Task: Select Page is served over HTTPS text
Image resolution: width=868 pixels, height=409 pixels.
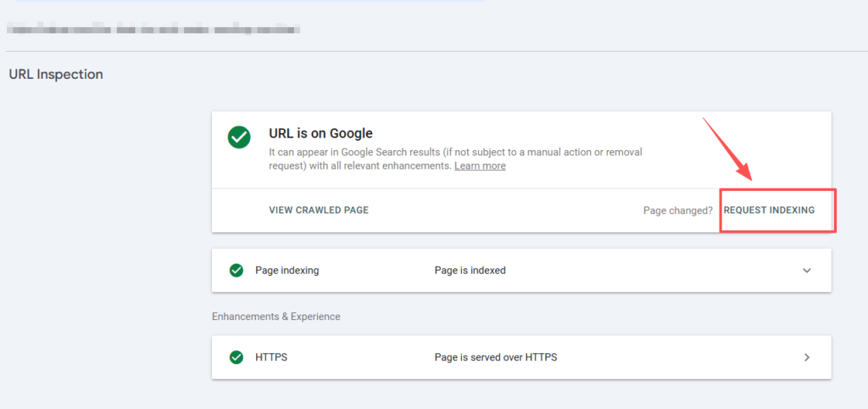Action: 495,357
